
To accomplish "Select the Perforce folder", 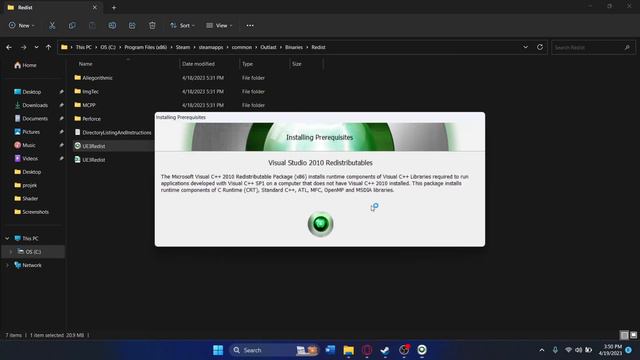I will pyautogui.click(x=87, y=119).
